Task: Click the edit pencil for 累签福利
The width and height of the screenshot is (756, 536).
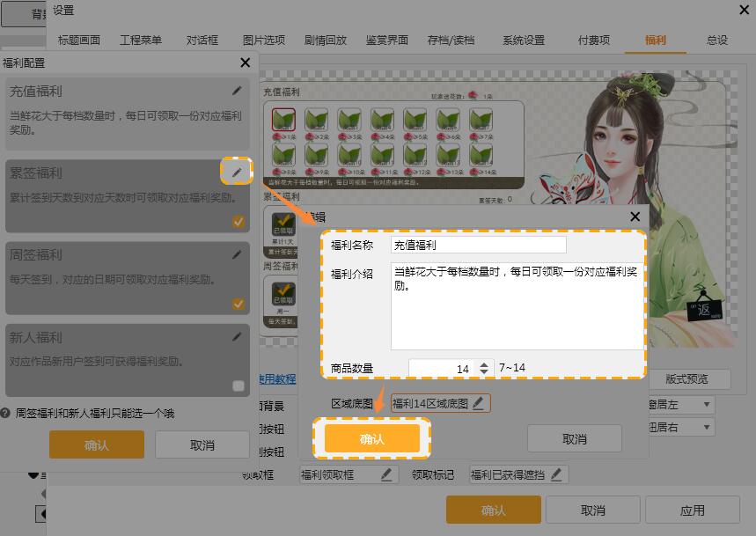Action: 237,171
